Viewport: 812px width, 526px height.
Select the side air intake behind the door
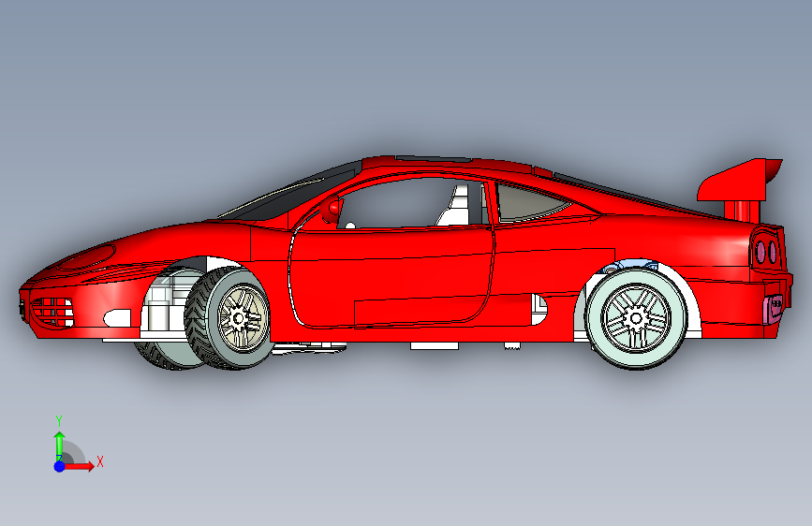[539, 309]
